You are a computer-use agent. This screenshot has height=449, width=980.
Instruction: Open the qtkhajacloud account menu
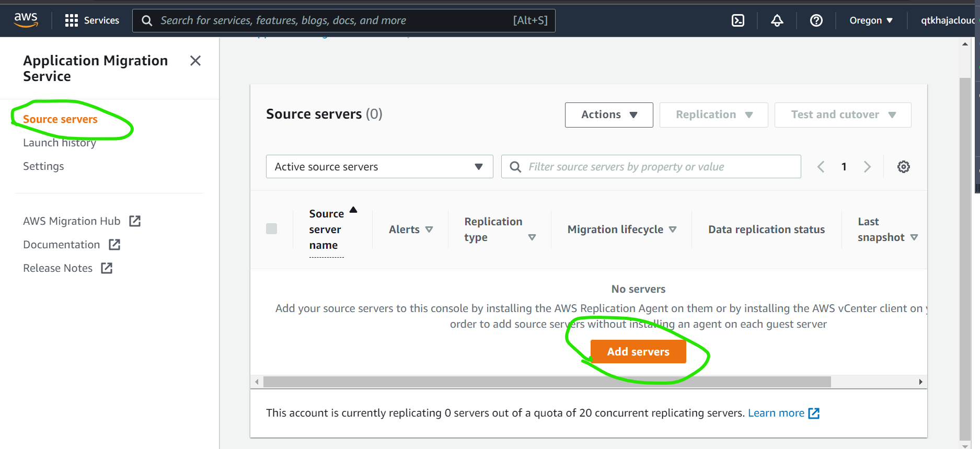pyautogui.click(x=948, y=20)
